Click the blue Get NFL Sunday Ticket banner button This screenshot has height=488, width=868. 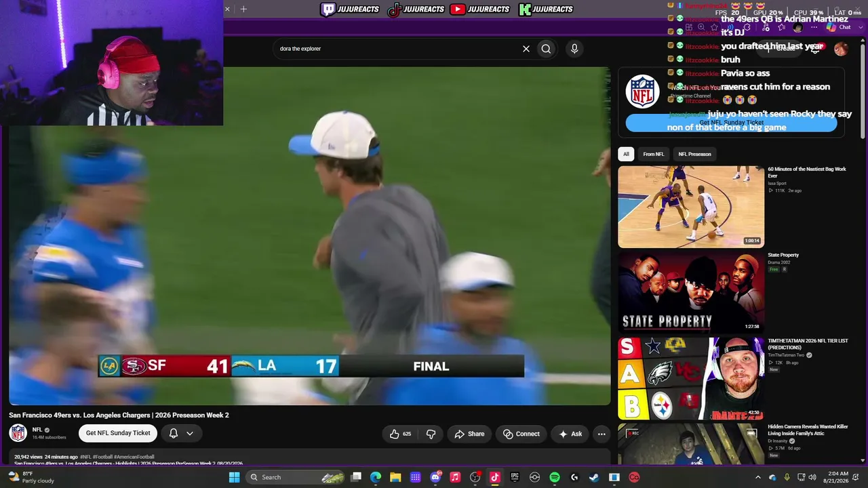[731, 123]
